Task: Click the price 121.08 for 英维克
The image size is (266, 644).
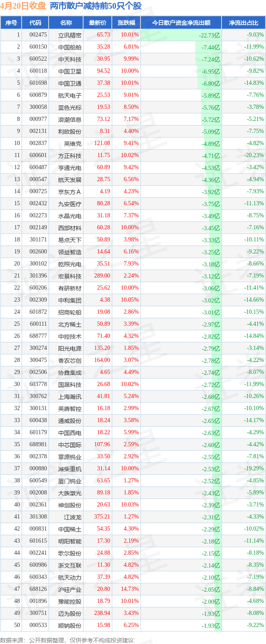Action: coord(102,143)
